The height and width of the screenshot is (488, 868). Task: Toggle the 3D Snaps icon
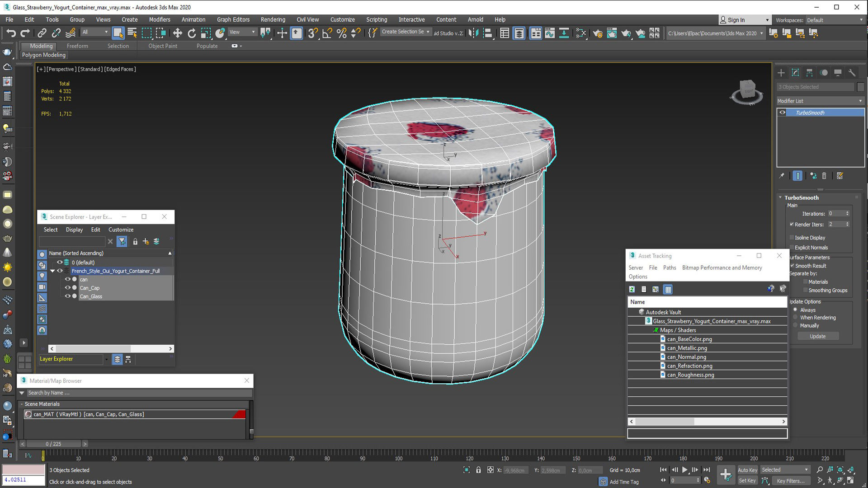click(312, 33)
